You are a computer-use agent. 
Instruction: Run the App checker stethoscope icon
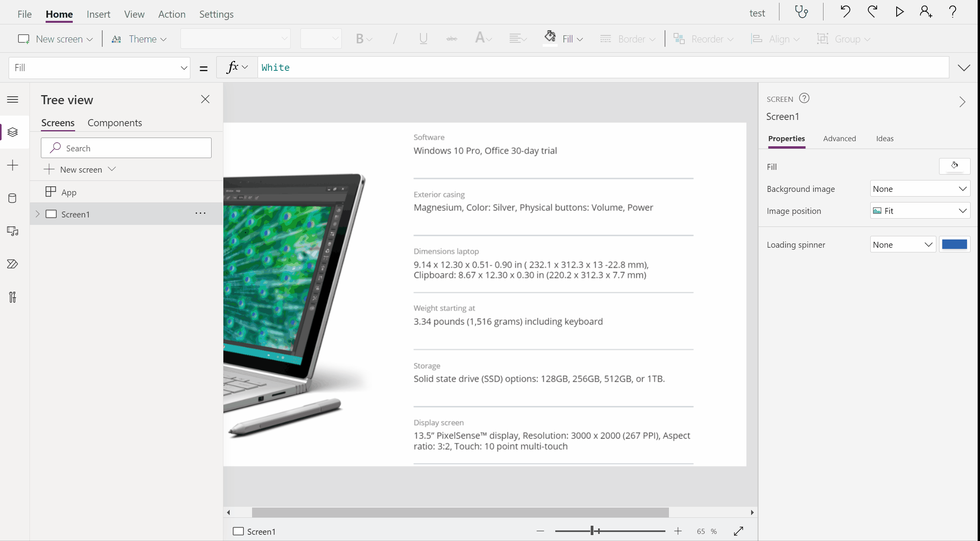click(801, 12)
